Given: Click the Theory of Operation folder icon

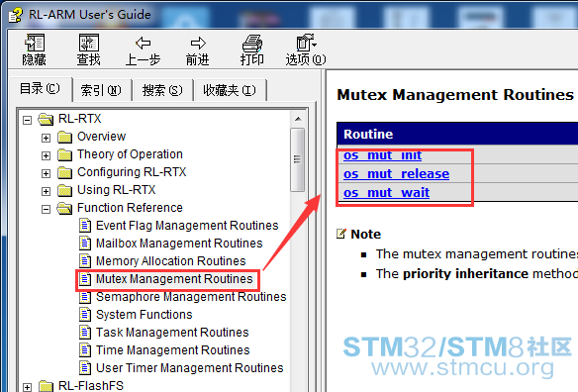Looking at the screenshot, I should click(x=65, y=154).
